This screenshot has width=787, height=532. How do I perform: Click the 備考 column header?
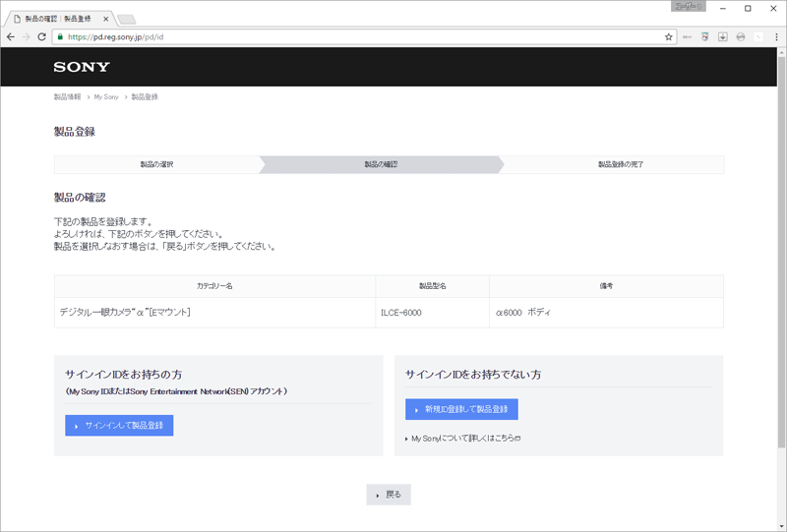pyautogui.click(x=606, y=286)
